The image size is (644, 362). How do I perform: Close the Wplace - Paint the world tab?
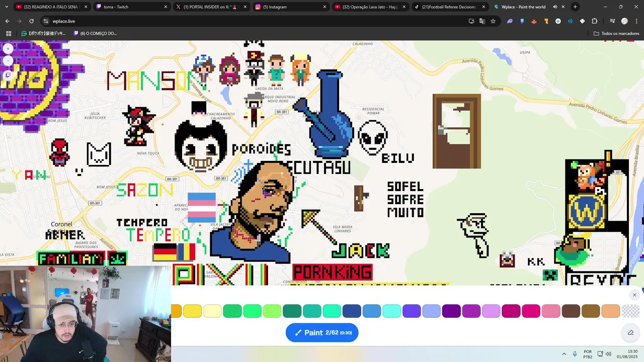pyautogui.click(x=563, y=7)
